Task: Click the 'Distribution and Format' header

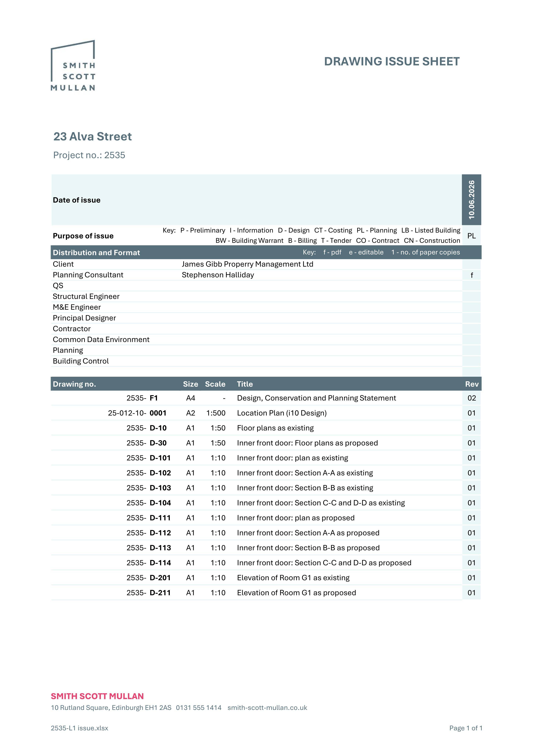Action: 96,252
